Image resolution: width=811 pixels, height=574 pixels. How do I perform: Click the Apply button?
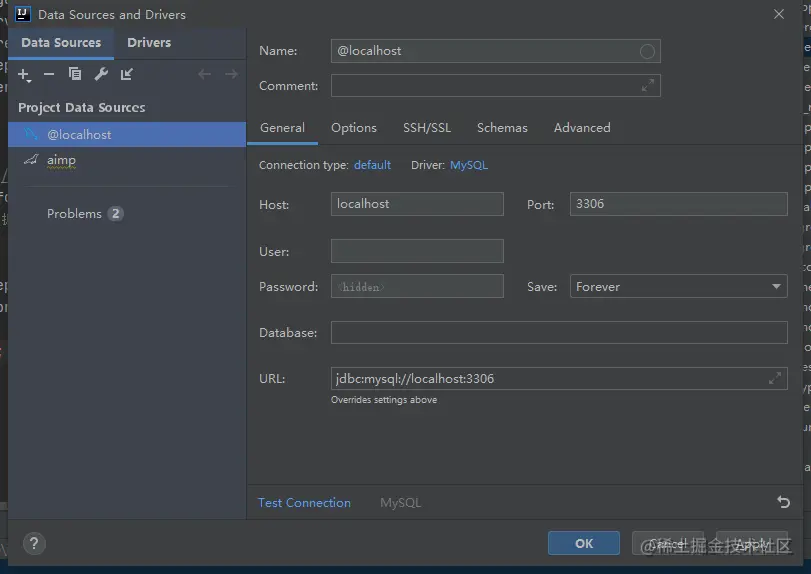(752, 543)
